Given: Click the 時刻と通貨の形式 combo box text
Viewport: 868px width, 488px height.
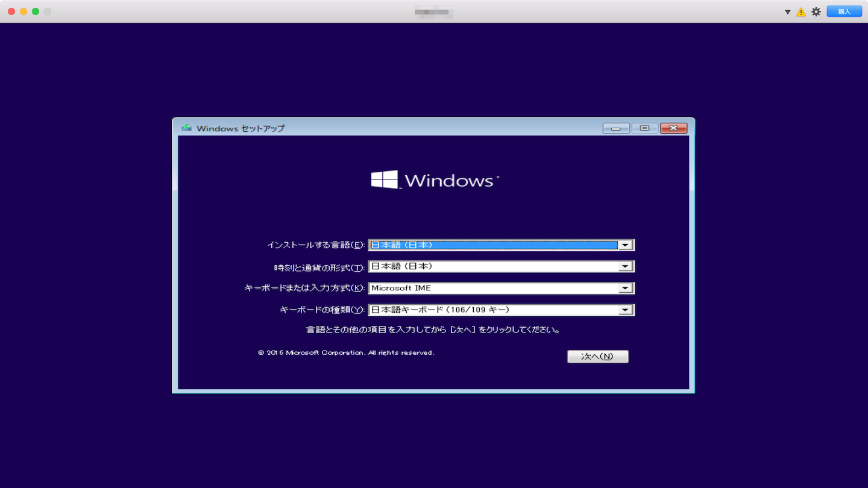Looking at the screenshot, I should pos(402,266).
